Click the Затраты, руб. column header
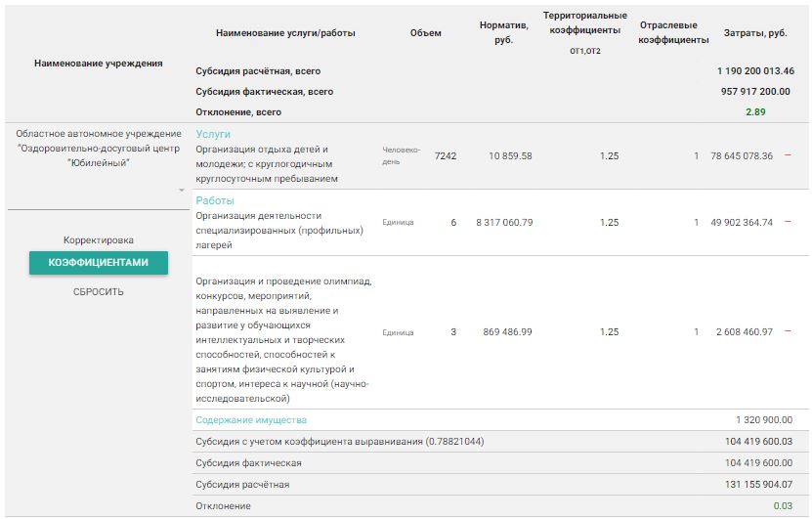 click(x=754, y=33)
